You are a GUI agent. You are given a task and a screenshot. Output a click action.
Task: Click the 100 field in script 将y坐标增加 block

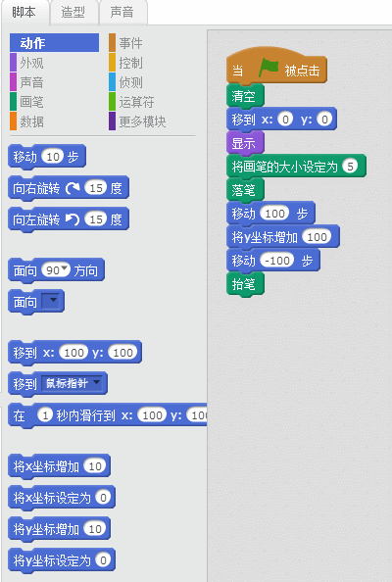tap(317, 236)
